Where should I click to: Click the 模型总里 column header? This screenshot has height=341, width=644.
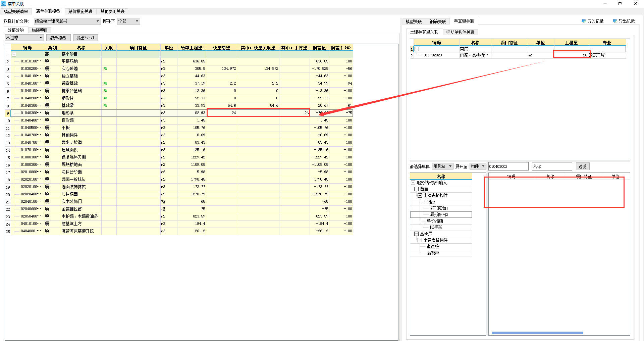pyautogui.click(x=221, y=48)
